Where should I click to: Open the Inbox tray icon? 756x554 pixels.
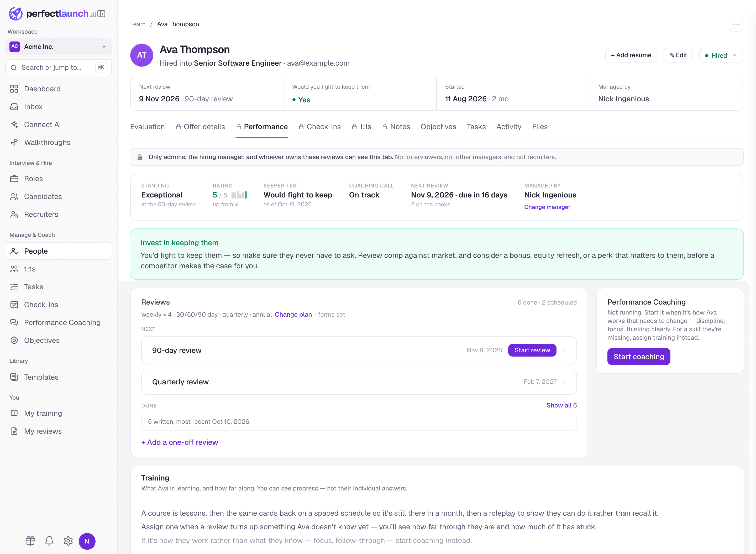coord(14,107)
